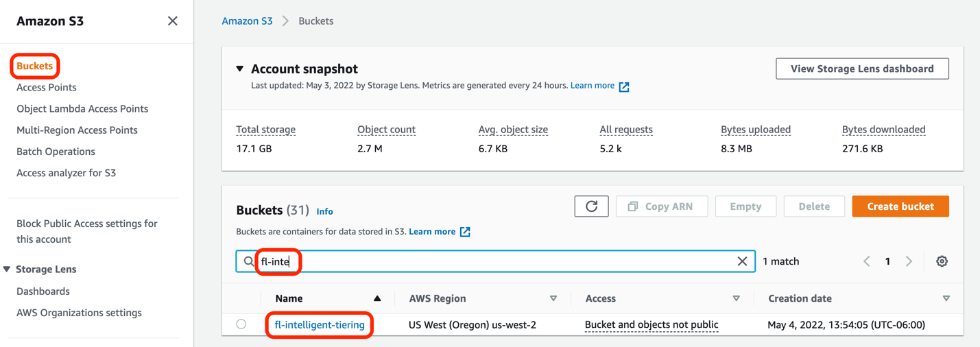Open AWS Region column sort dropdown
The image size is (980, 347).
(553, 299)
